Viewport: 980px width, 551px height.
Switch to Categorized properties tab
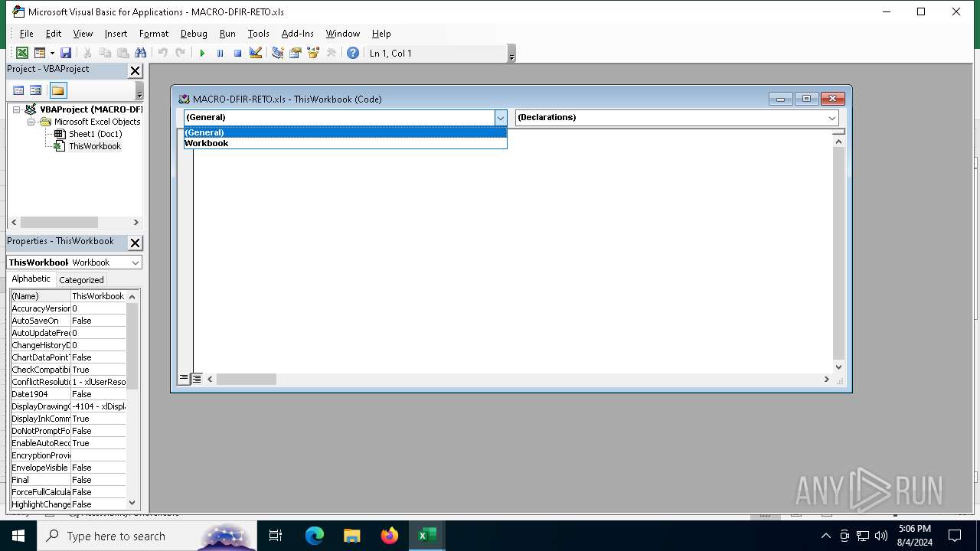(x=81, y=279)
